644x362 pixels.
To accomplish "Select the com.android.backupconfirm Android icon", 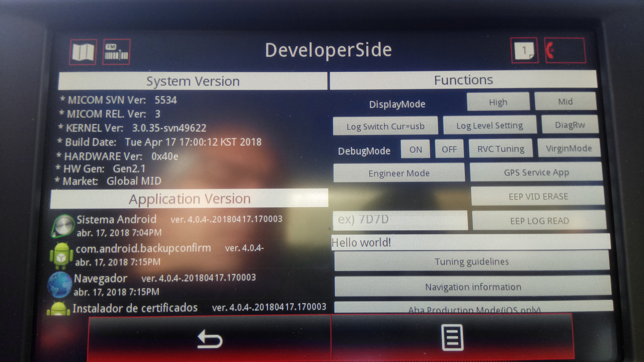I will pyautogui.click(x=61, y=255).
